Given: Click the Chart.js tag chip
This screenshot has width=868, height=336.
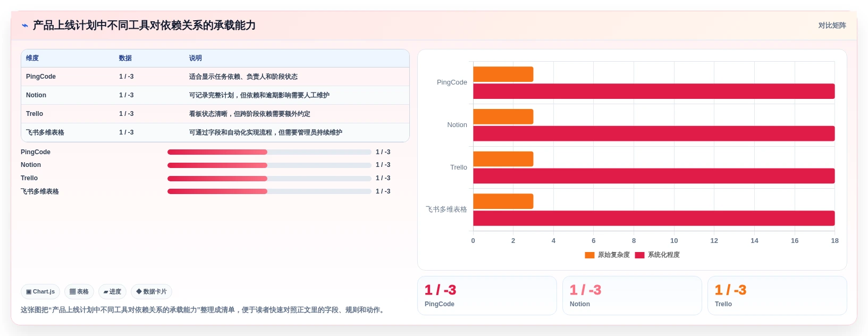Looking at the screenshot, I should 40,292.
